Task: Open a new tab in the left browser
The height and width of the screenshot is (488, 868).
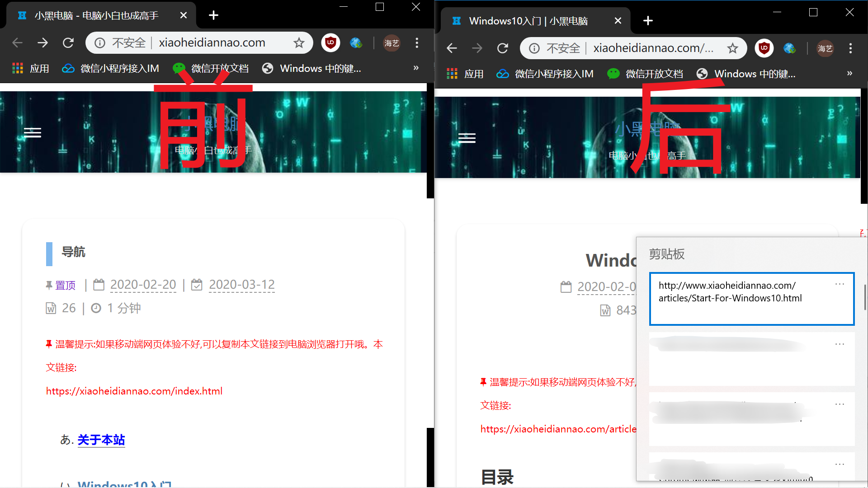Action: point(213,15)
